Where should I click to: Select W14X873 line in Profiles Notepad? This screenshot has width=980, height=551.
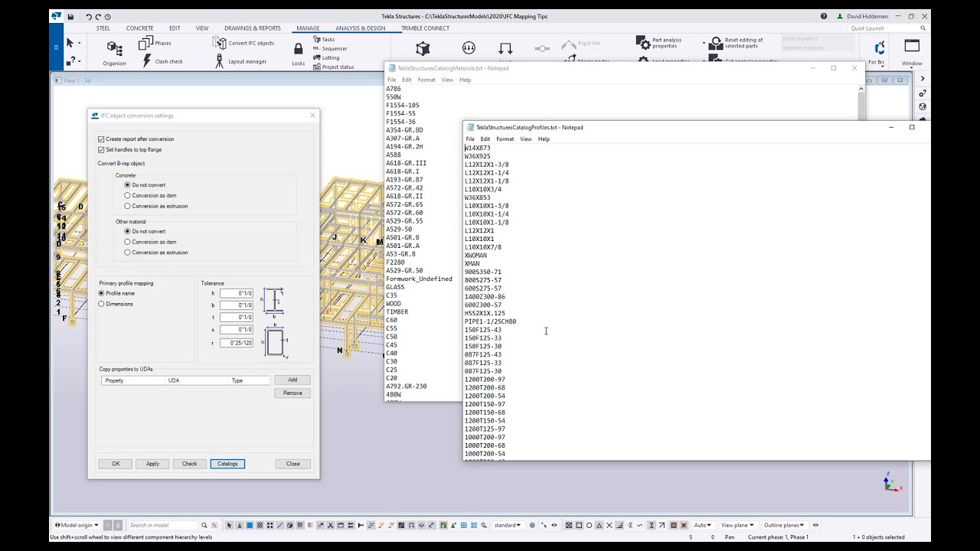(477, 148)
